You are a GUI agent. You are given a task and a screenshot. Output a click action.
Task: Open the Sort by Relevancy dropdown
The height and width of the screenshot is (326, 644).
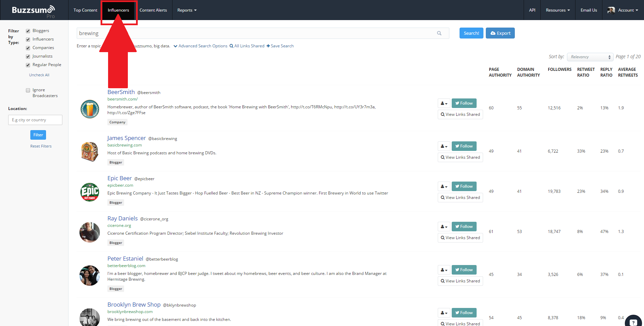[590, 57]
